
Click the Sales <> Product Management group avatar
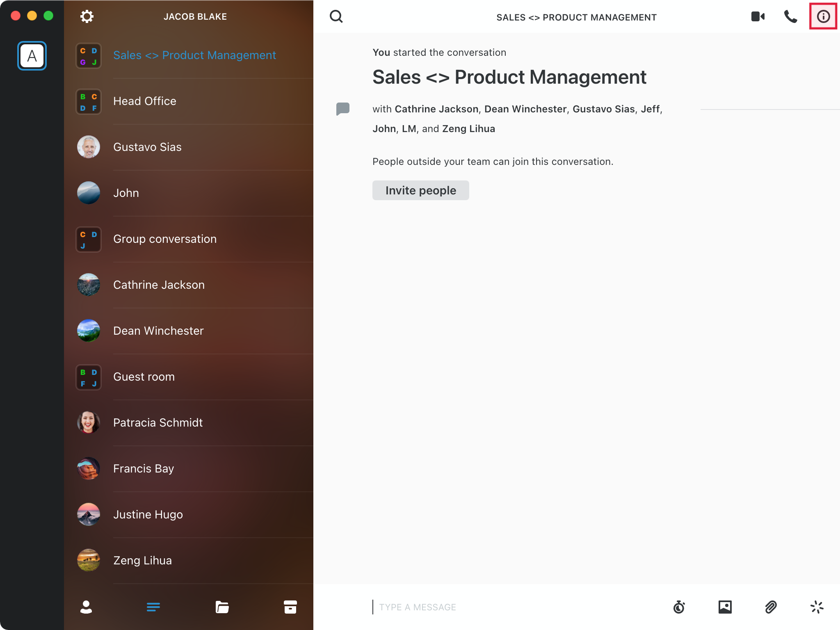point(89,56)
